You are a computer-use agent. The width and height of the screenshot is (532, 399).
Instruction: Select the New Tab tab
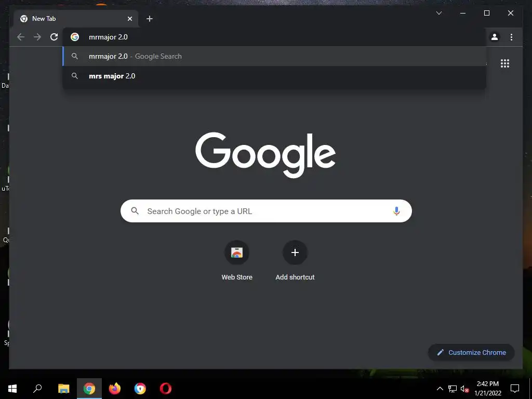[x=76, y=19]
